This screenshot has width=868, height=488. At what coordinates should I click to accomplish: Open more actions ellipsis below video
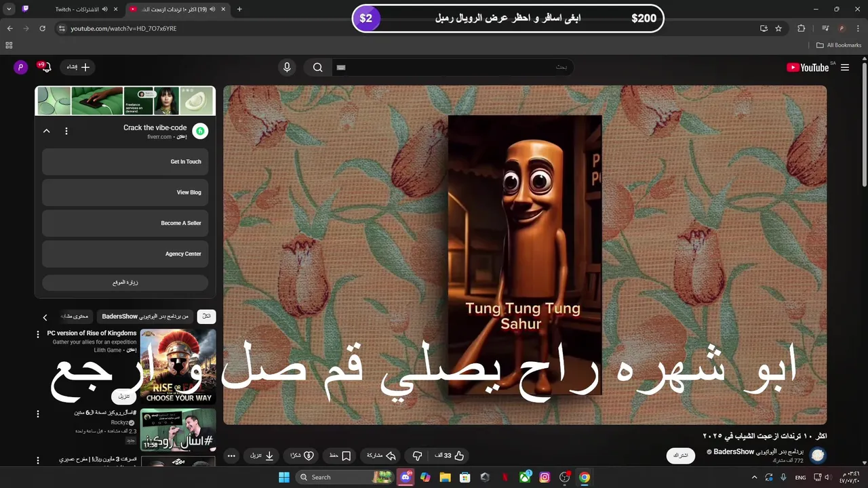pyautogui.click(x=231, y=455)
